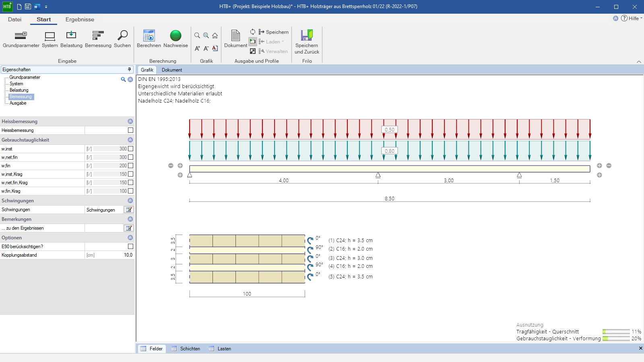644x362 pixels.
Task: Remove span with minus right of beam
Action: pos(609,166)
